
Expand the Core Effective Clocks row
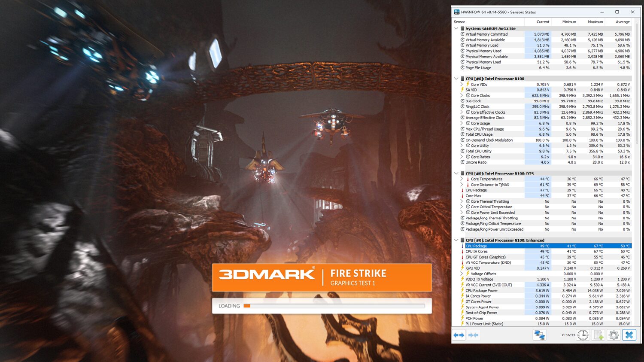click(x=462, y=112)
